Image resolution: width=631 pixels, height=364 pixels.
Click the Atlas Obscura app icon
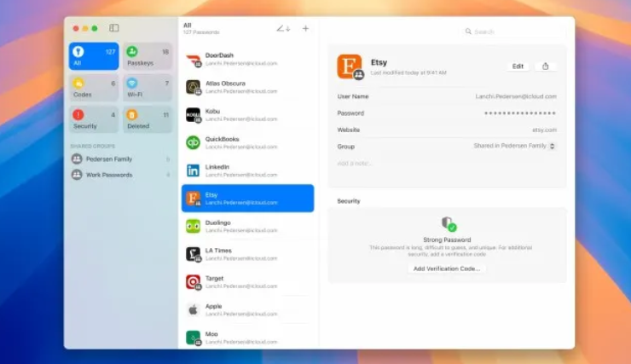(194, 87)
